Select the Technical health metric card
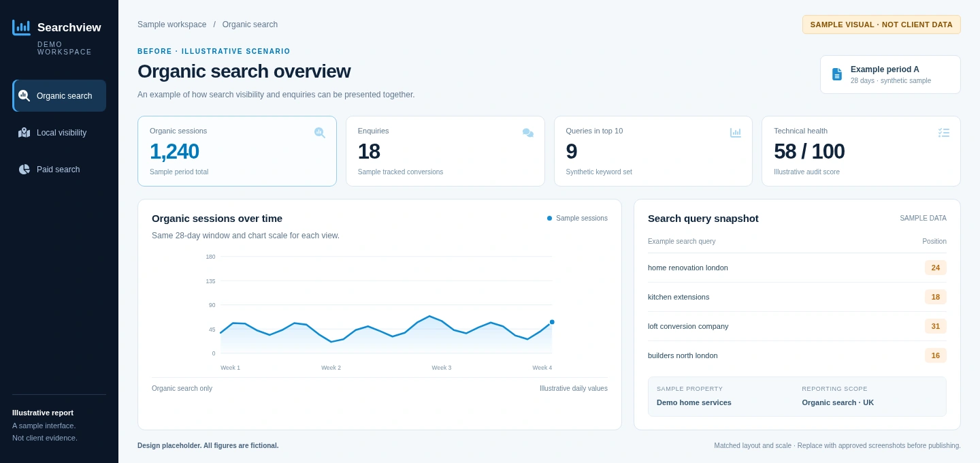This screenshot has height=463, width=980. click(x=861, y=151)
